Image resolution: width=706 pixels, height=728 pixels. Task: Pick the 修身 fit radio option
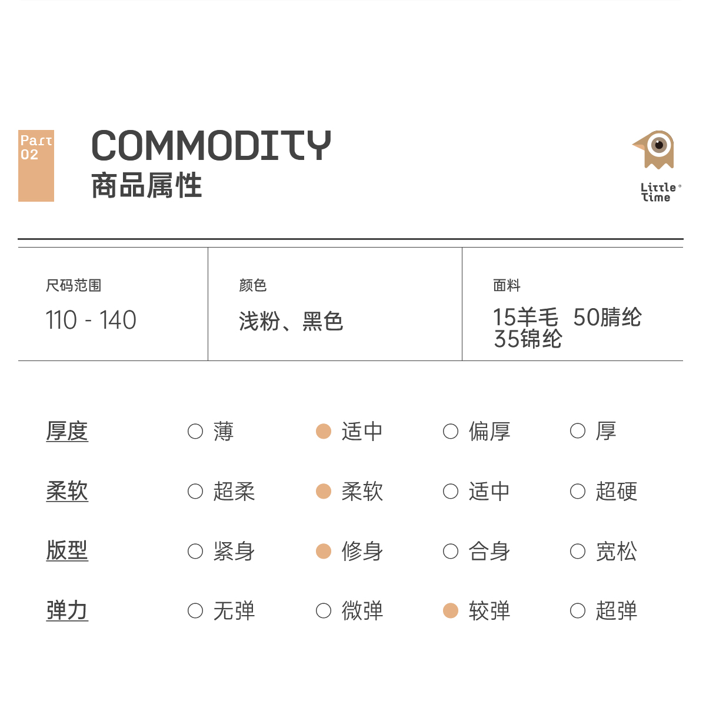click(324, 552)
